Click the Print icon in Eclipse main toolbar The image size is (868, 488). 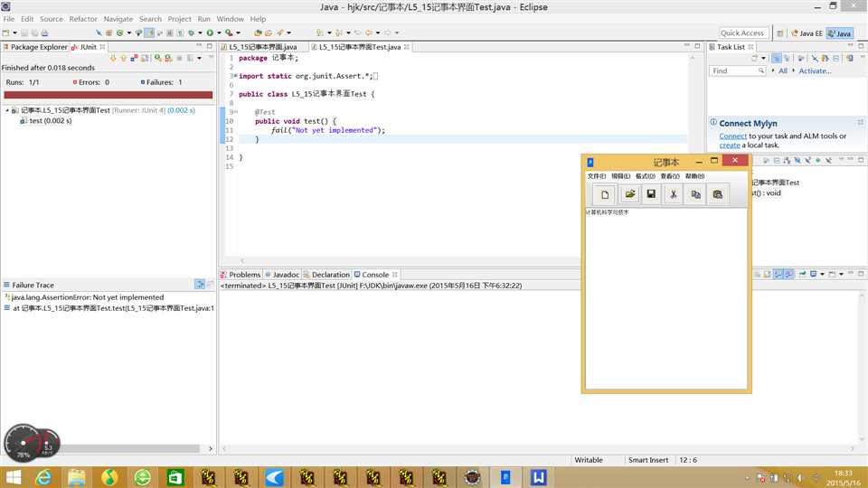click(x=45, y=33)
